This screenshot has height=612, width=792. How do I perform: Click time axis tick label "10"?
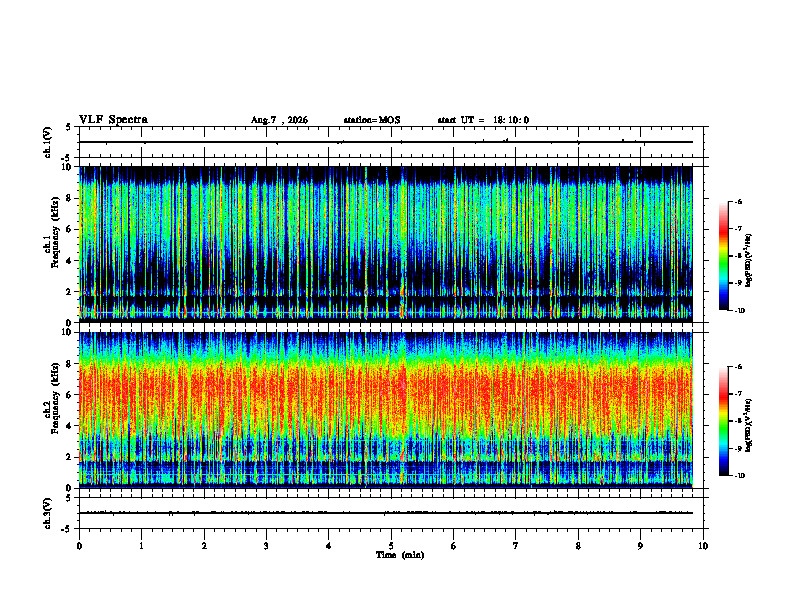703,546
